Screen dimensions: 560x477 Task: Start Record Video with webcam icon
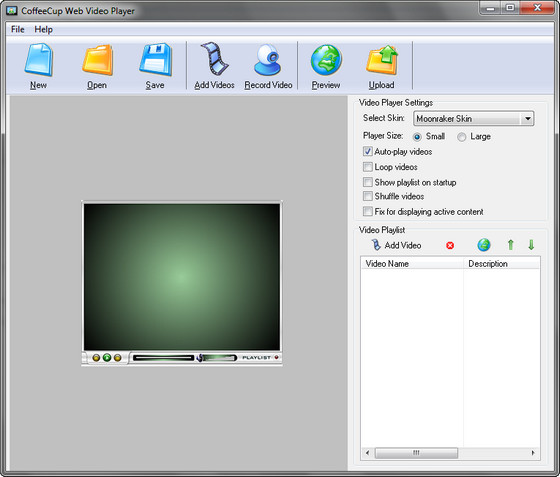click(268, 60)
